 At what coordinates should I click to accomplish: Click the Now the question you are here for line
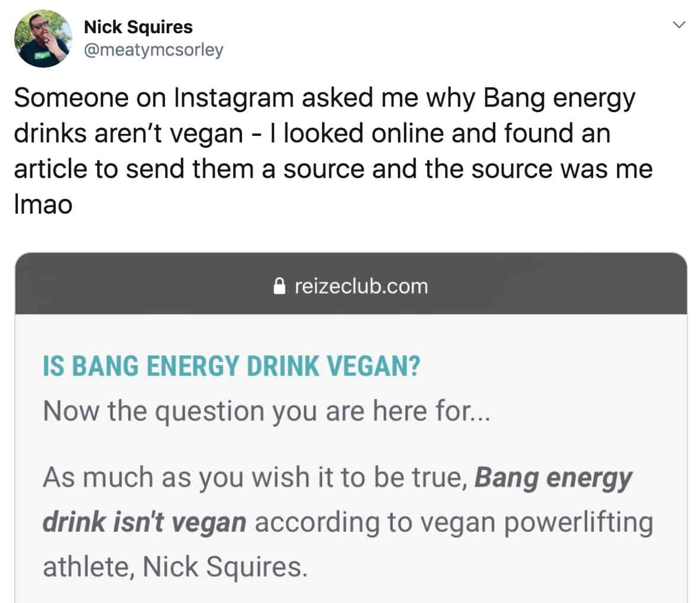point(266,411)
